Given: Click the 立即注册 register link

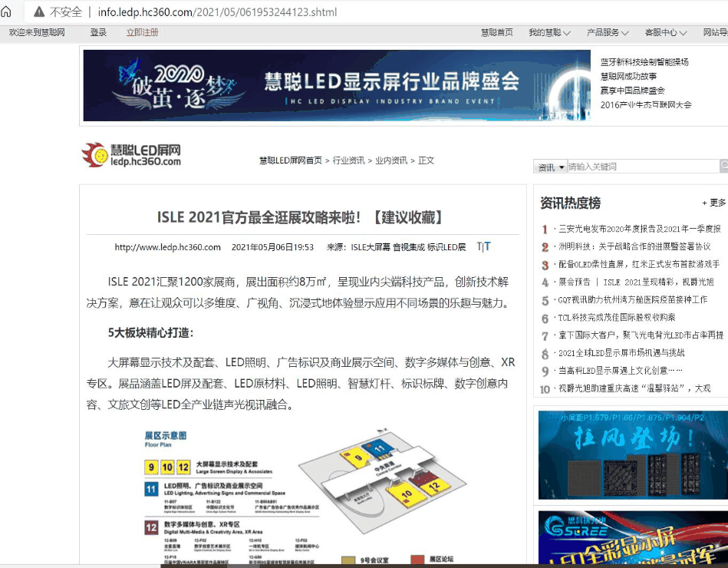Looking at the screenshot, I should (143, 32).
